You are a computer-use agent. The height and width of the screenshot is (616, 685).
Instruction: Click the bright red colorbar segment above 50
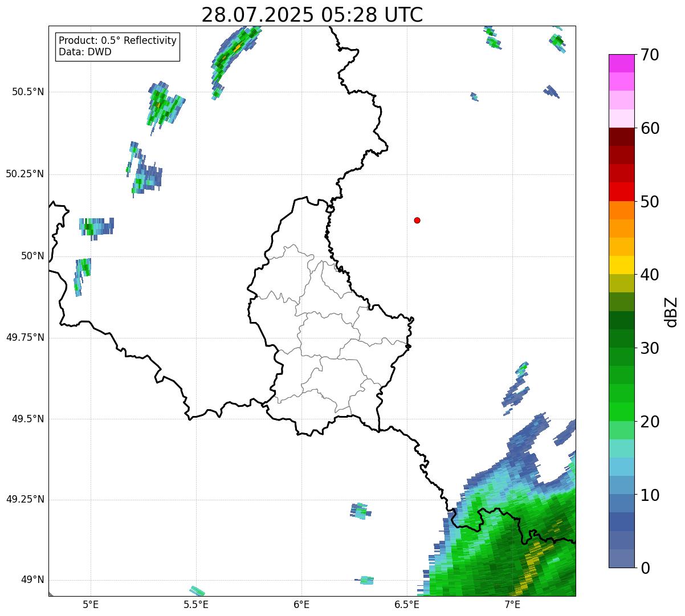click(621, 191)
